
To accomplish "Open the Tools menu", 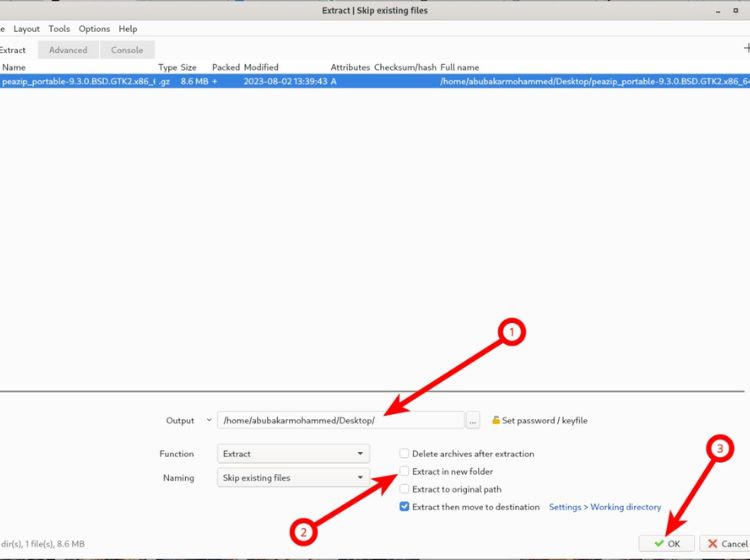I will [x=59, y=29].
